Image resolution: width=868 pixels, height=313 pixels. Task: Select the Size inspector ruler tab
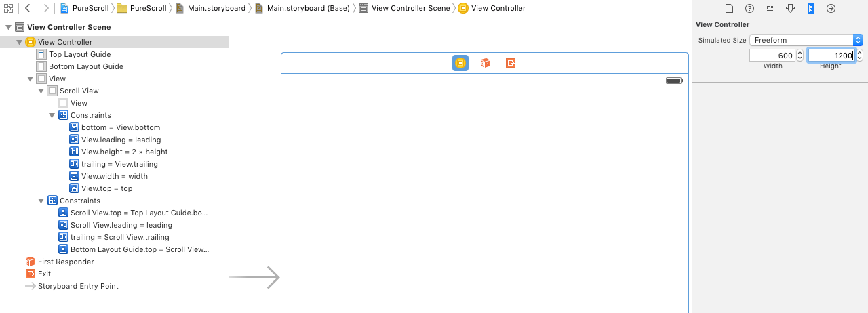[x=810, y=8]
